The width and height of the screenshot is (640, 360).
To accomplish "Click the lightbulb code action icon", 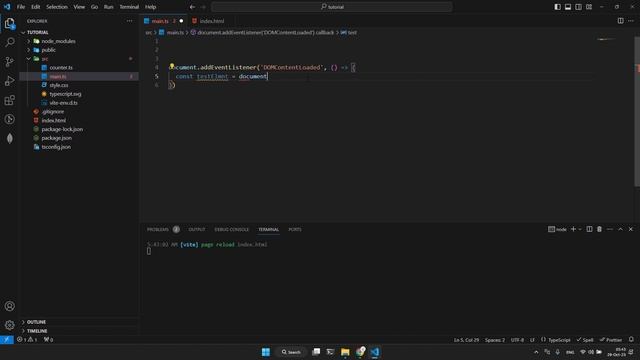I will [172, 67].
